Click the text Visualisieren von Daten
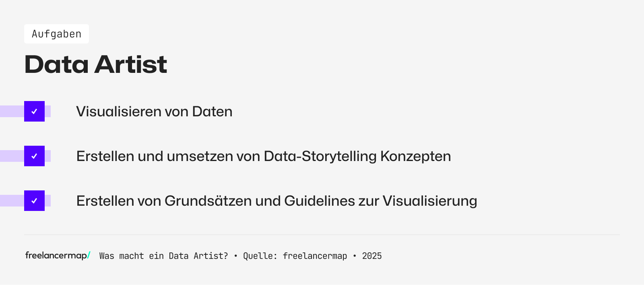644x285 pixels. click(x=154, y=112)
